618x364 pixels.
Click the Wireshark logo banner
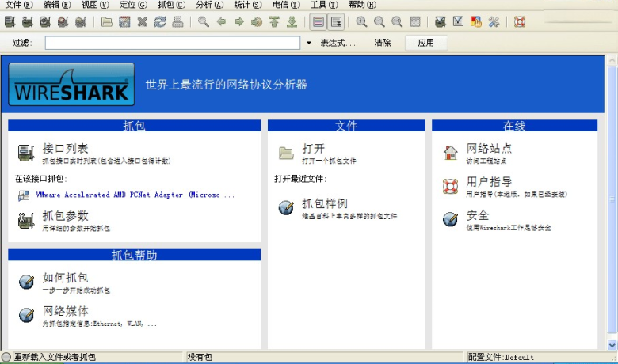pyautogui.click(x=71, y=84)
